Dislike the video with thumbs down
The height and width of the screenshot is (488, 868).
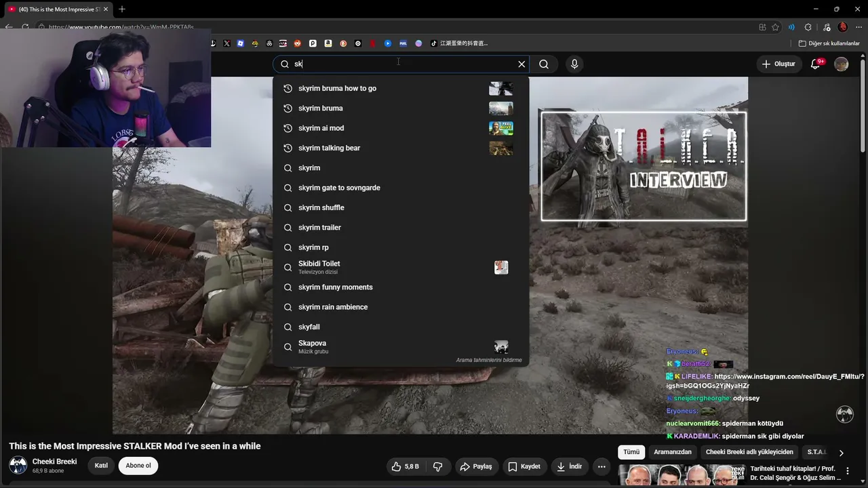point(438,466)
